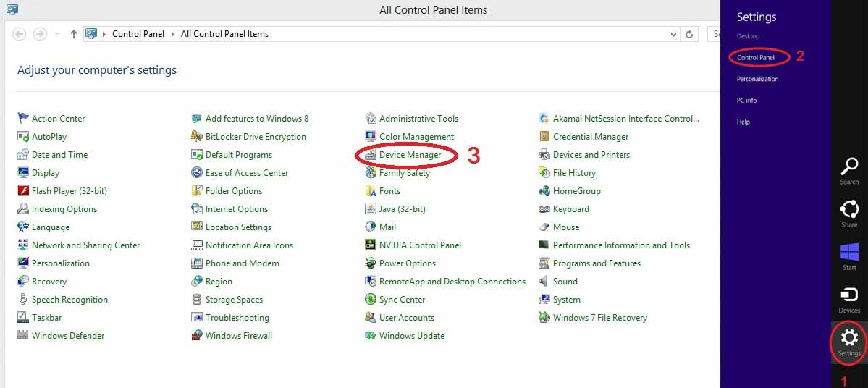Open Device Manager
This screenshot has width=868, height=388.
coord(410,154)
